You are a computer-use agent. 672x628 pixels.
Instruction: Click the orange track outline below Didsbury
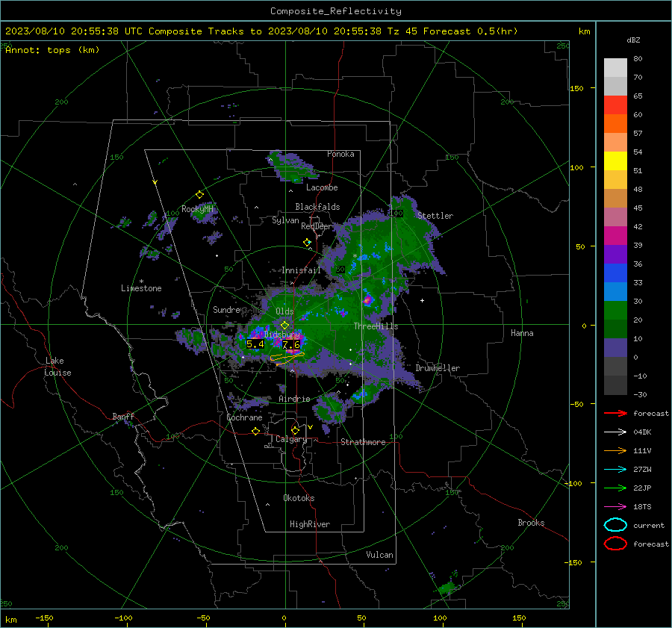pos(287,358)
